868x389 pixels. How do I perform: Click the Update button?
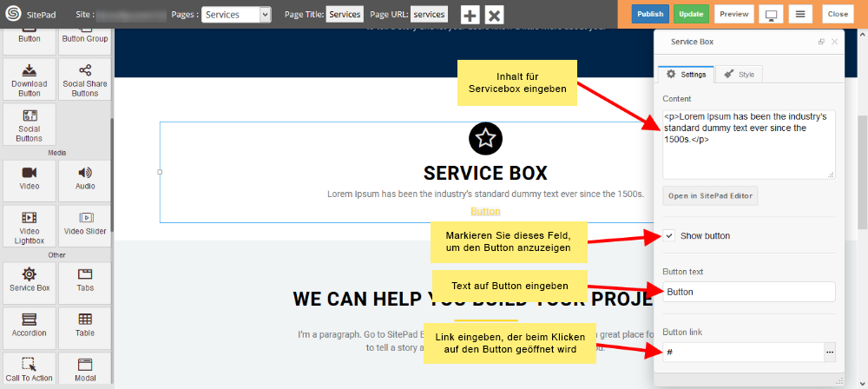click(691, 15)
